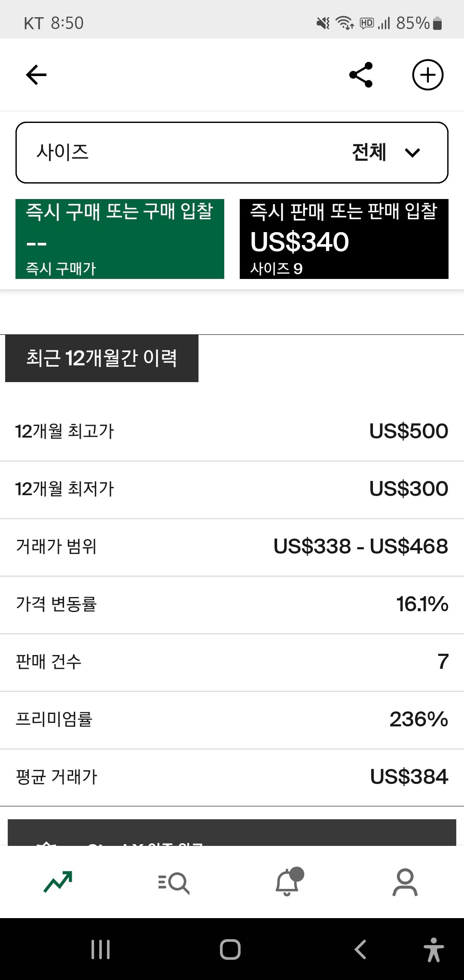Tap black 즉시 판매 US$340 button
This screenshot has height=980, width=464.
[x=344, y=239]
